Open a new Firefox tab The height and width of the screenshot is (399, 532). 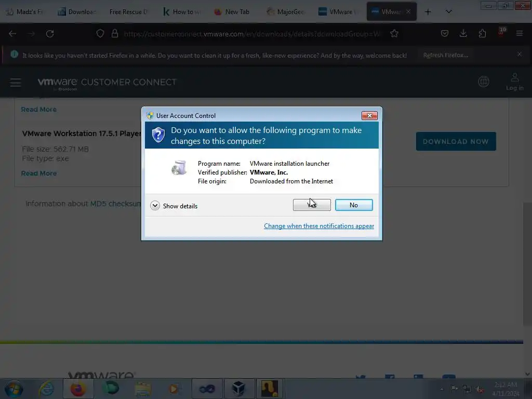click(x=428, y=12)
